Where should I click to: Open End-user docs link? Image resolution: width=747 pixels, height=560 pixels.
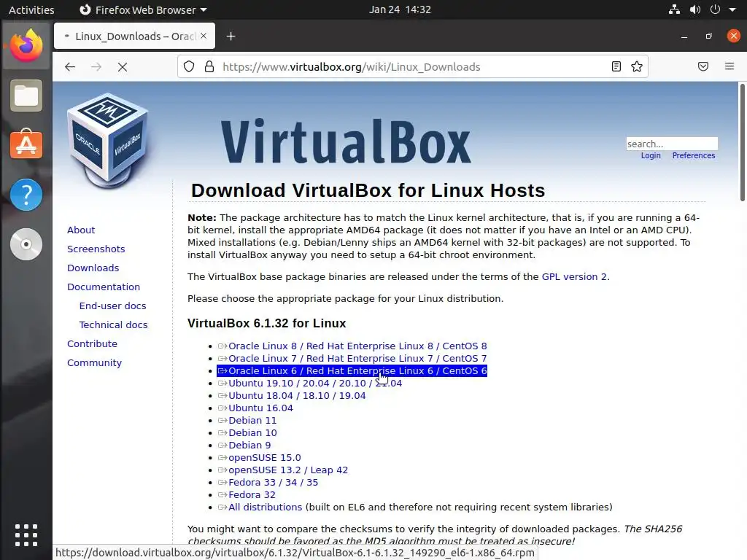click(112, 306)
